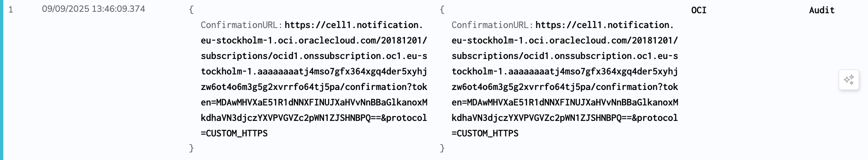Collapse the first JSON block's opening brace

coord(191,10)
